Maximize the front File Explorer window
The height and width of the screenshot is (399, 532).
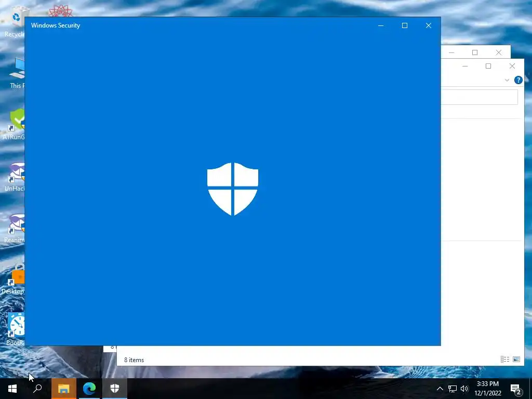click(488, 66)
